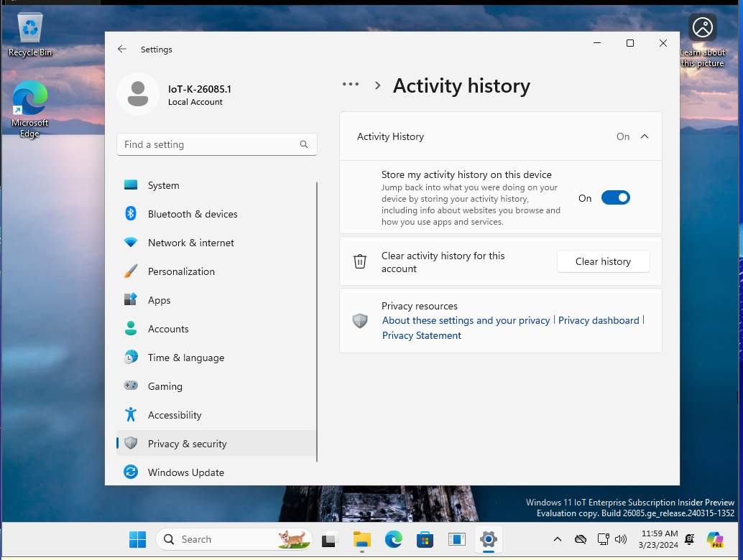The width and height of the screenshot is (743, 560).
Task: Open Time & language settings
Action: (216, 358)
